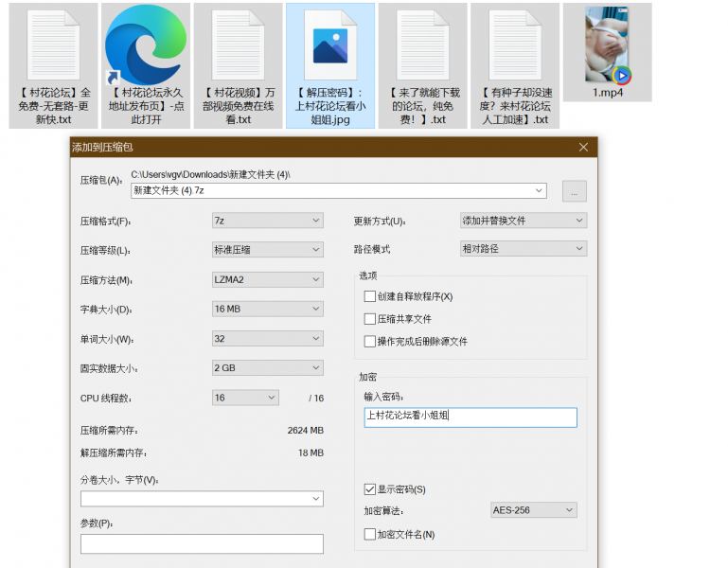Expand the 压缩等级 dropdown

pyautogui.click(x=268, y=250)
